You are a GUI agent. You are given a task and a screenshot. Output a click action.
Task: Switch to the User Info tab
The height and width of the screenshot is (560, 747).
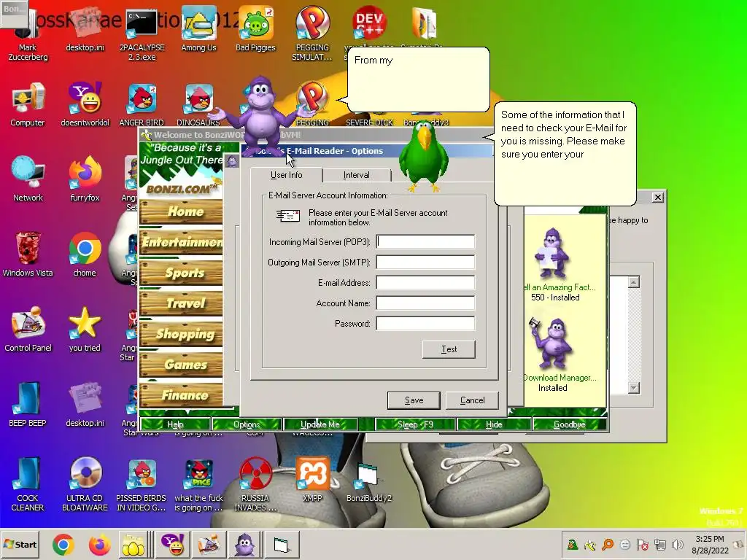tap(286, 175)
